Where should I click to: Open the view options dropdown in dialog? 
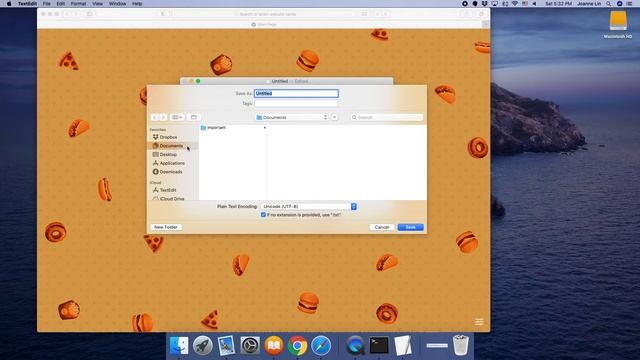tap(177, 117)
